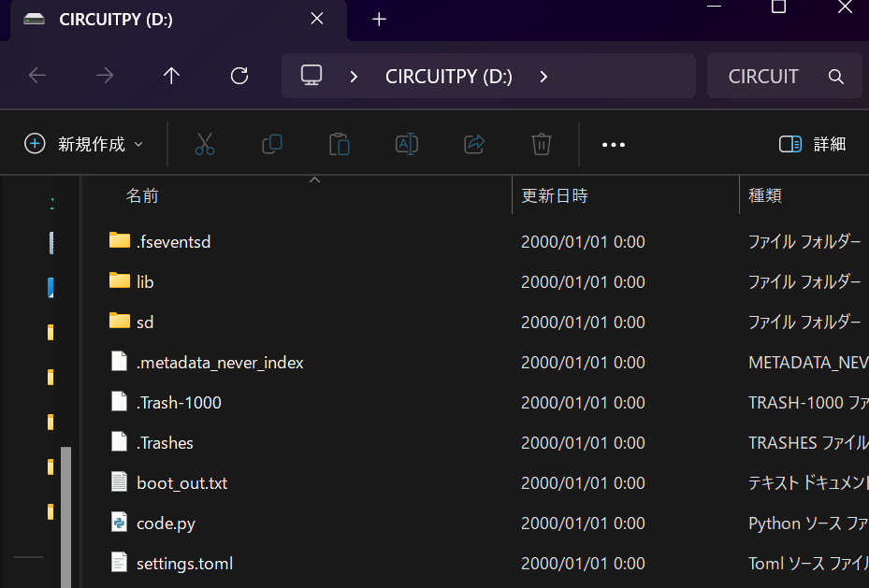This screenshot has height=588, width=869.
Task: Click TRASHES ファイル type cell
Action: (x=808, y=443)
